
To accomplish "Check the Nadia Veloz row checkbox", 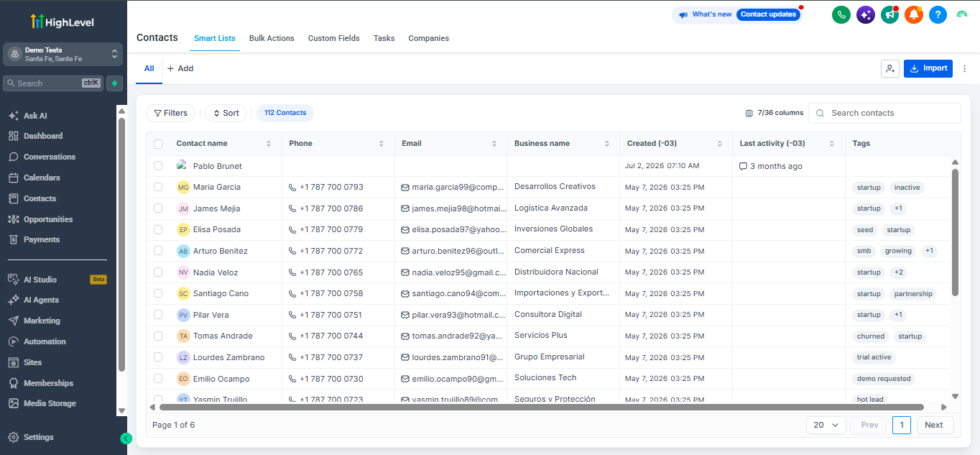I will click(x=158, y=272).
